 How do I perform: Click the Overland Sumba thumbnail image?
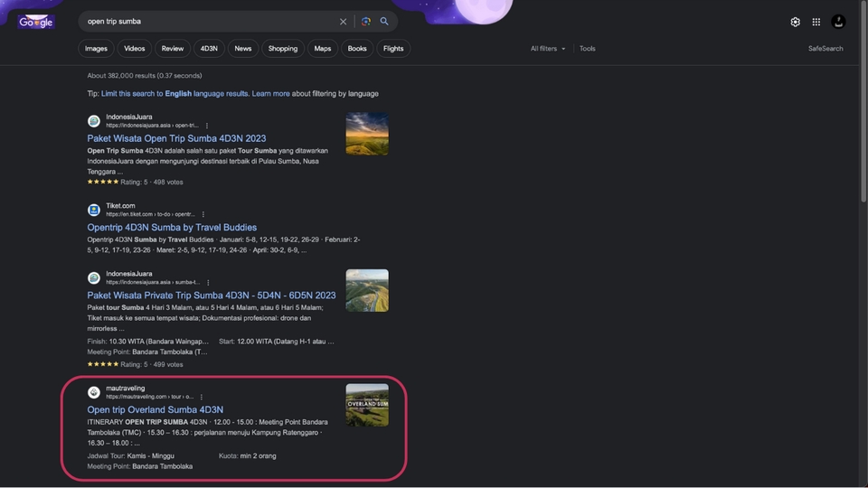[367, 405]
